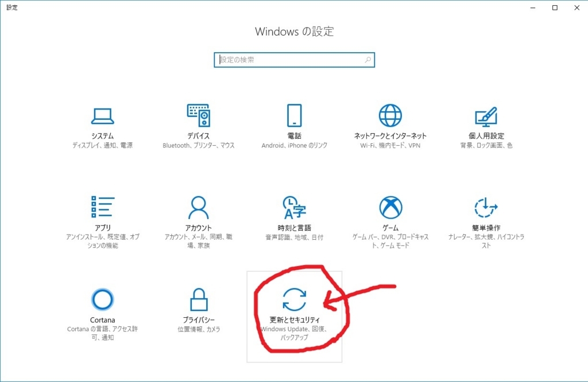Click the アカウント category title
This screenshot has height=382, width=588.
[198, 228]
